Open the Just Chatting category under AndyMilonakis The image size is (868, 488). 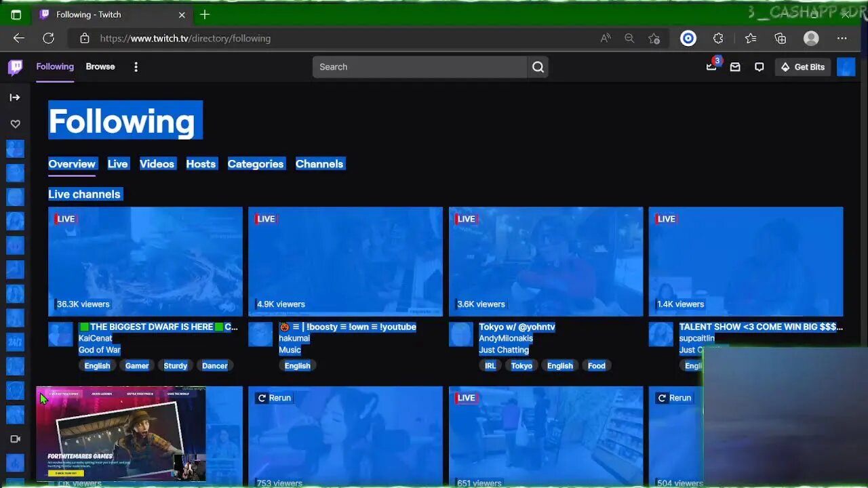coord(504,350)
